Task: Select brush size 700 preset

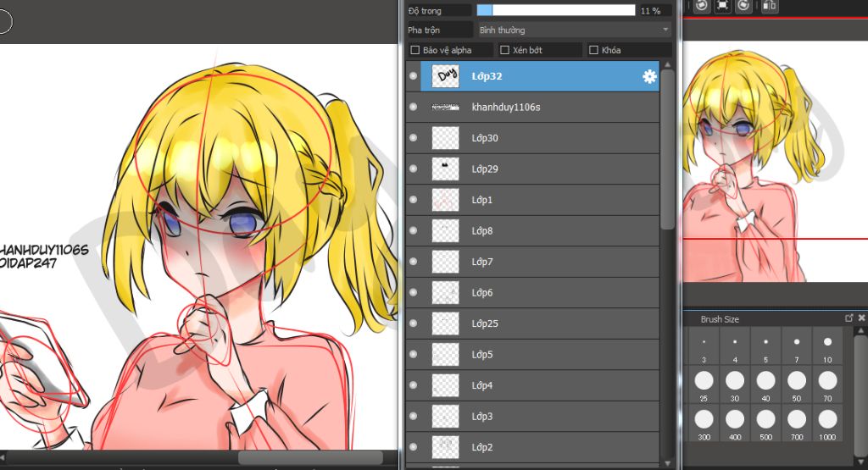Action: (x=797, y=423)
